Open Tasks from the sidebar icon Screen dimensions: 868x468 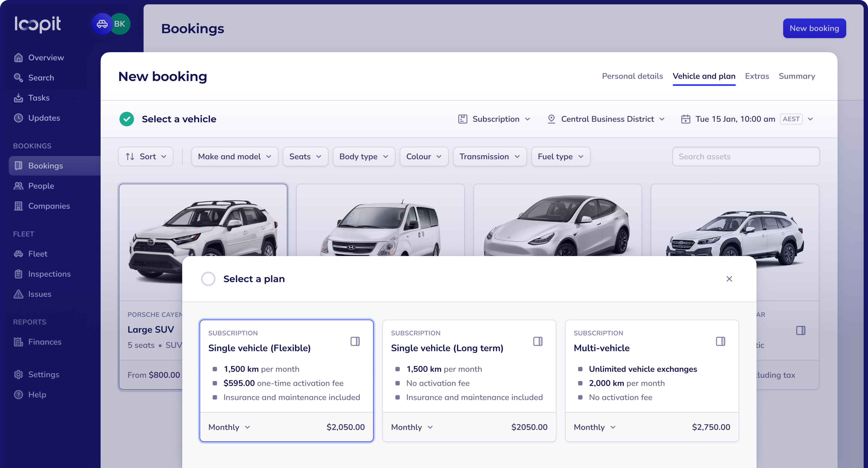point(18,98)
